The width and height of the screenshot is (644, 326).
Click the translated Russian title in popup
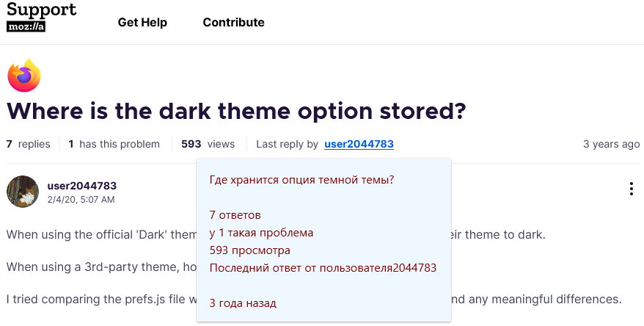pos(302,180)
